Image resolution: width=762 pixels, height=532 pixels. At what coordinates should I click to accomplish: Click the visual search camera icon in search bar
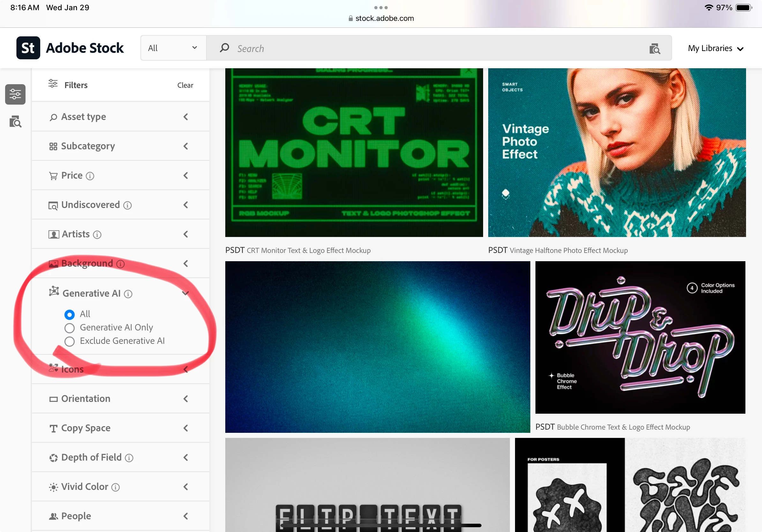654,49
